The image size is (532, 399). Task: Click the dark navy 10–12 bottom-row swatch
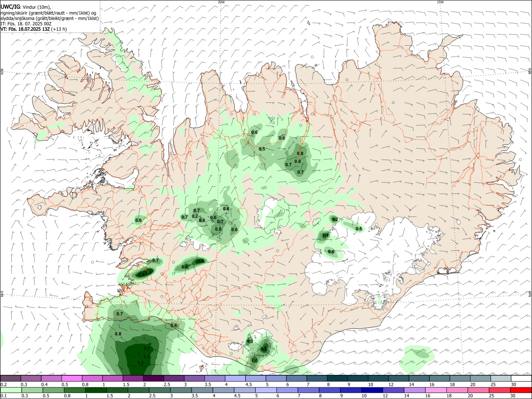372,390
